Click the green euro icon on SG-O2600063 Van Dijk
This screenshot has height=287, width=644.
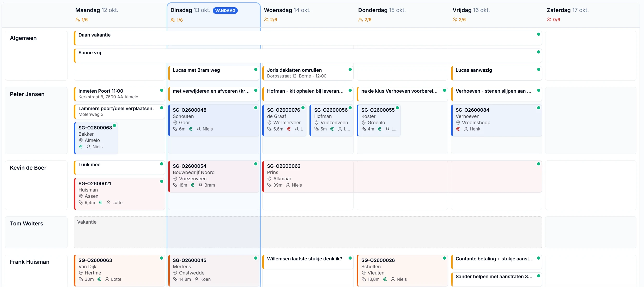(99, 279)
